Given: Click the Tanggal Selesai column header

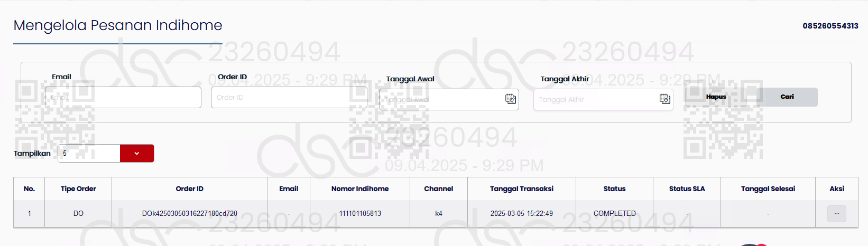Looking at the screenshot, I should pos(768,189).
